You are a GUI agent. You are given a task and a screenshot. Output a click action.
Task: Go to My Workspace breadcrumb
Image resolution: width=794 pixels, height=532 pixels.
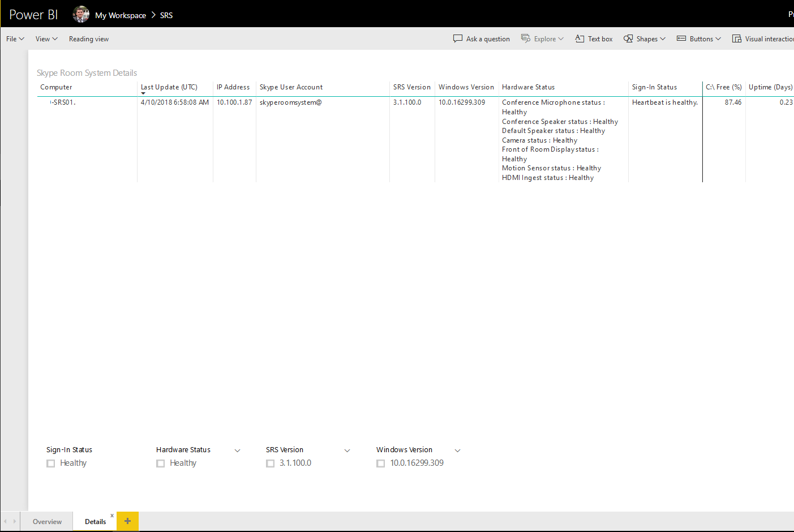point(121,15)
